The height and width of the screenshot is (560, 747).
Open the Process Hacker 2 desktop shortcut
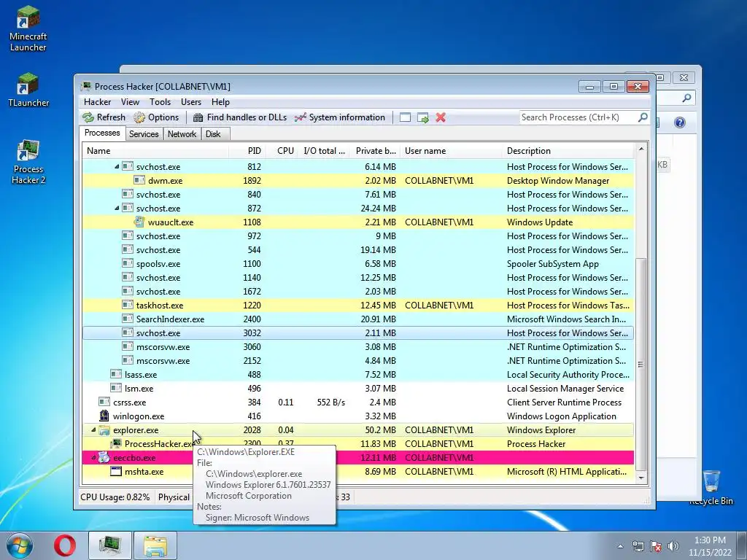click(28, 162)
